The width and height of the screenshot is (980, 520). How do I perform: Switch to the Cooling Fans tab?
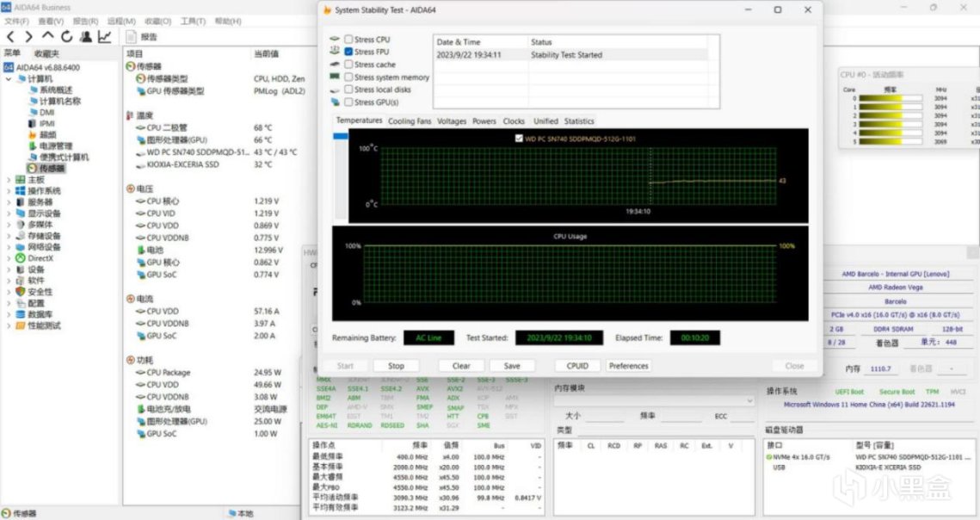pyautogui.click(x=410, y=121)
